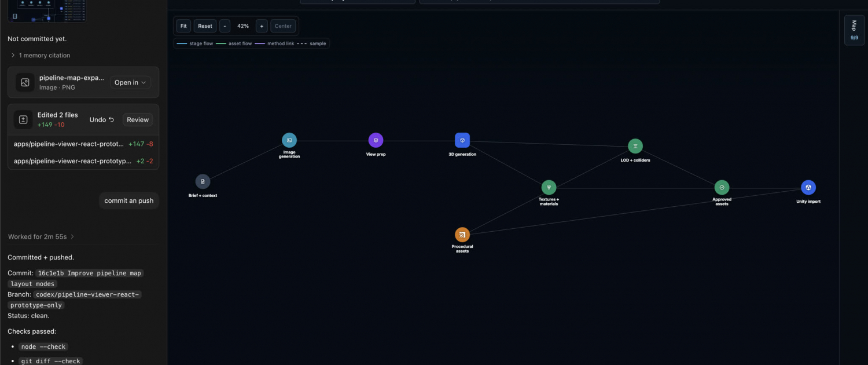Select the Image generation node
The image size is (868, 365).
289,140
